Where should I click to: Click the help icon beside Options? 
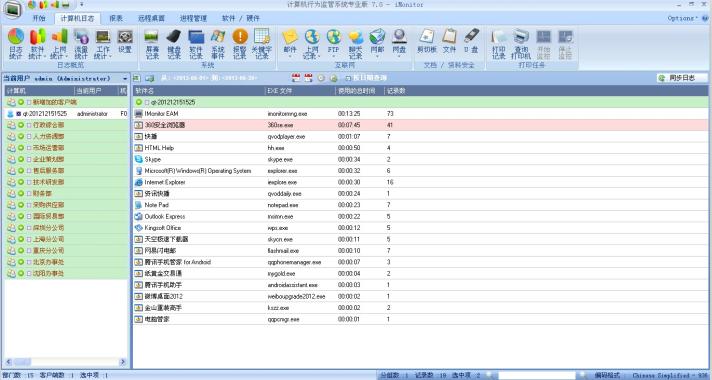(x=705, y=18)
